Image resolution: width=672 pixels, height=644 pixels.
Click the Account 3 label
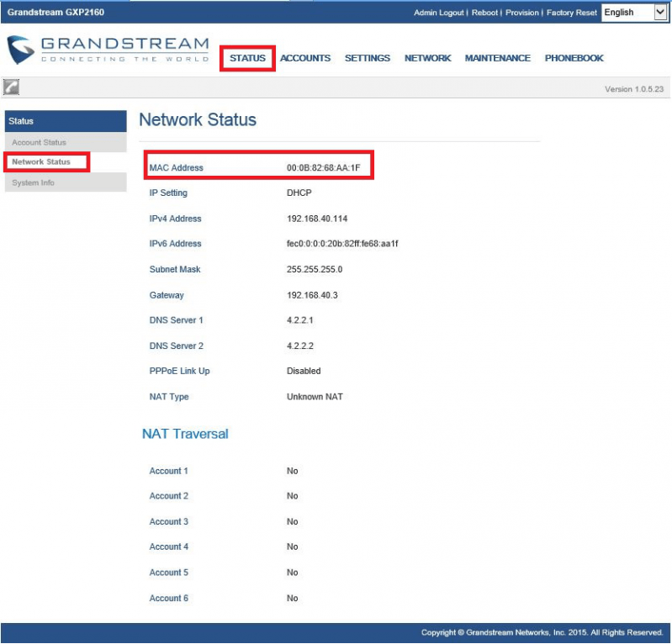(168, 521)
